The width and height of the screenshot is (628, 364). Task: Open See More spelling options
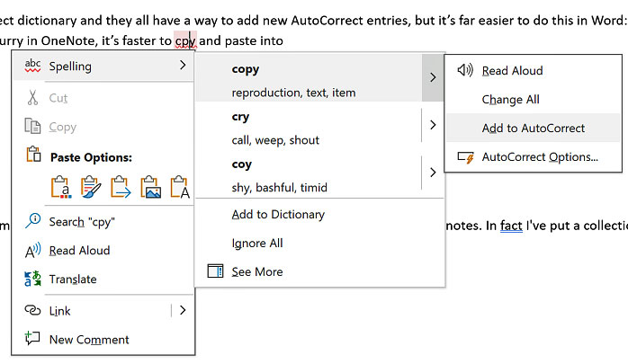click(x=256, y=271)
